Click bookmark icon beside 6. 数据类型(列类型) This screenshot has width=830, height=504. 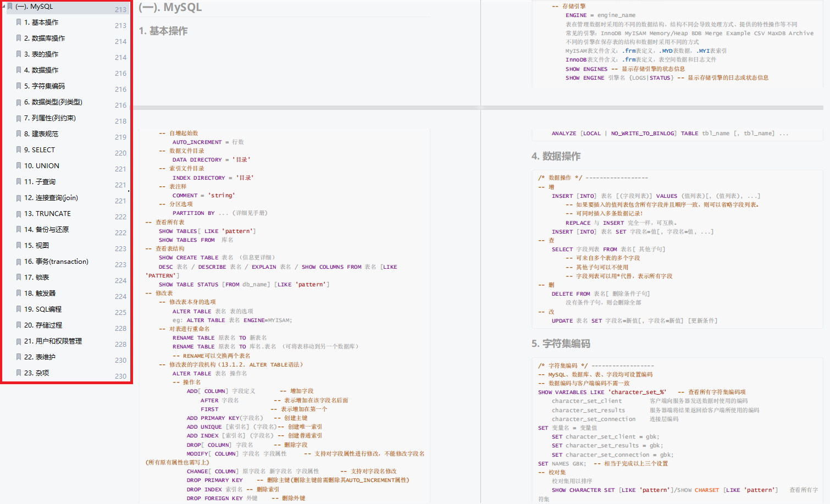click(x=19, y=102)
